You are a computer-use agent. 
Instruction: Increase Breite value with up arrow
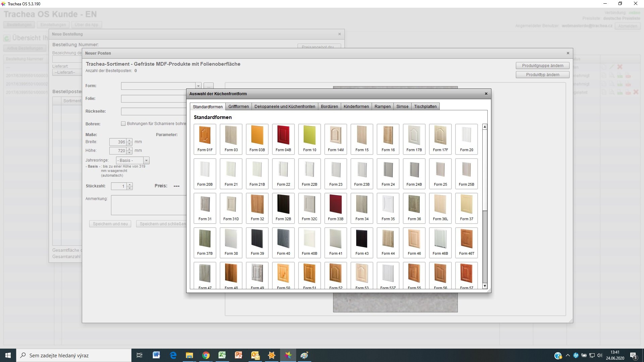point(129,140)
